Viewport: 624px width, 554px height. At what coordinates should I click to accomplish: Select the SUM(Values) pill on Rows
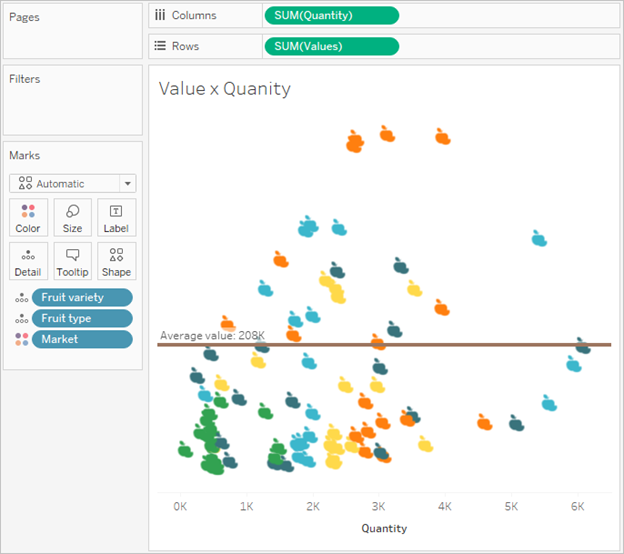pos(332,46)
